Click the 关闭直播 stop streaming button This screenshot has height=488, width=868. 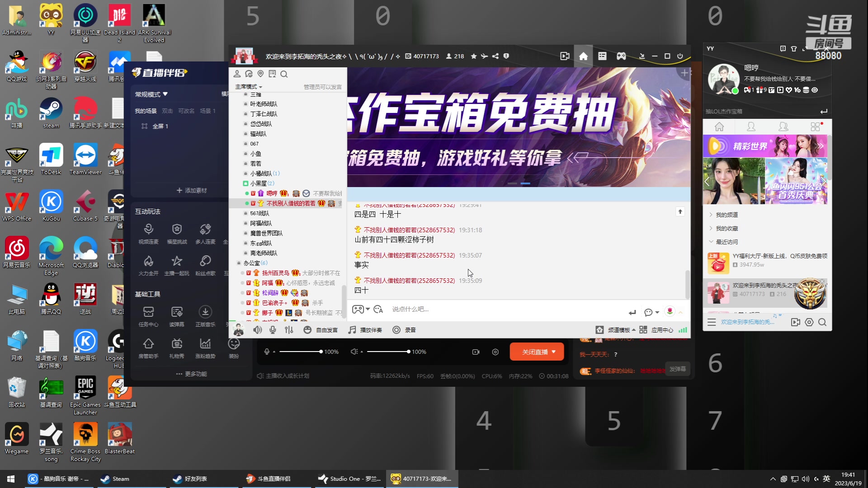tap(537, 352)
